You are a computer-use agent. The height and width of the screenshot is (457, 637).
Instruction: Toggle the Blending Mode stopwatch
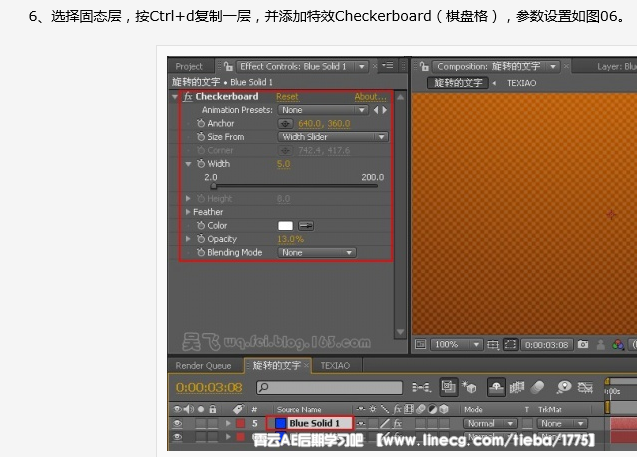coord(201,252)
